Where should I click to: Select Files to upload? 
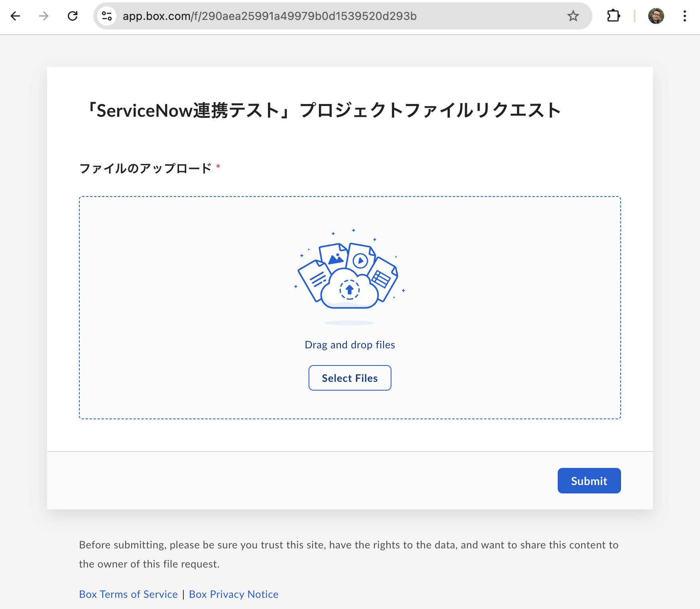click(350, 378)
